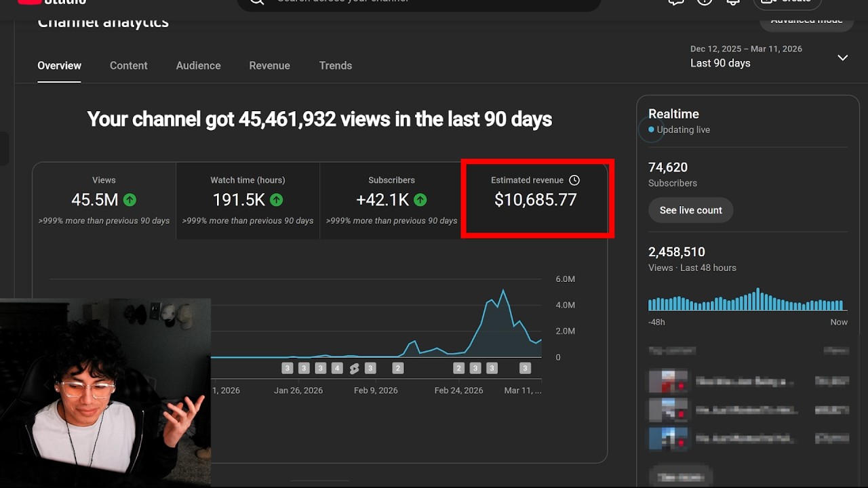Viewport: 868px width, 488px height.
Task: Click the 2,458,510 views figure
Action: click(677, 252)
